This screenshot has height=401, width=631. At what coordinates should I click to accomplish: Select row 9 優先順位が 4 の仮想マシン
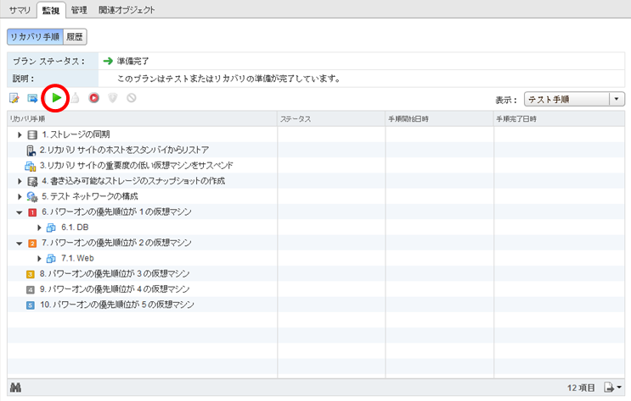[316, 289]
